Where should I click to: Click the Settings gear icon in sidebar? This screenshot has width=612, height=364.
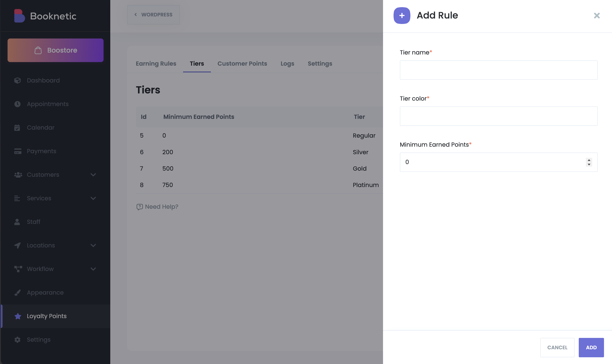pyautogui.click(x=17, y=340)
